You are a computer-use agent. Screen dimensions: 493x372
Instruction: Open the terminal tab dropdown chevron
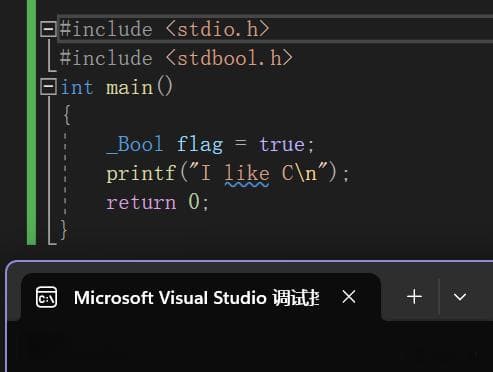point(460,297)
